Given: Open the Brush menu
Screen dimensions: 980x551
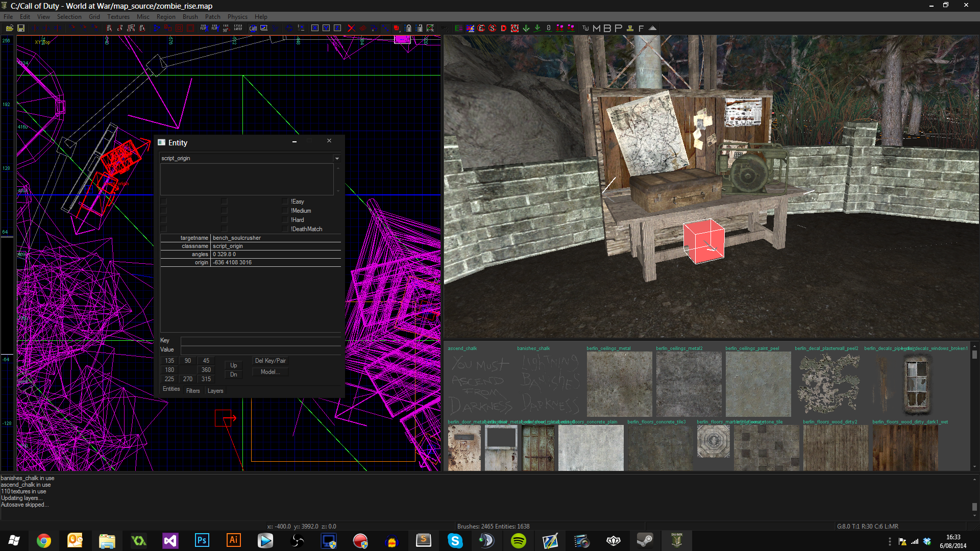Looking at the screenshot, I should [190, 17].
